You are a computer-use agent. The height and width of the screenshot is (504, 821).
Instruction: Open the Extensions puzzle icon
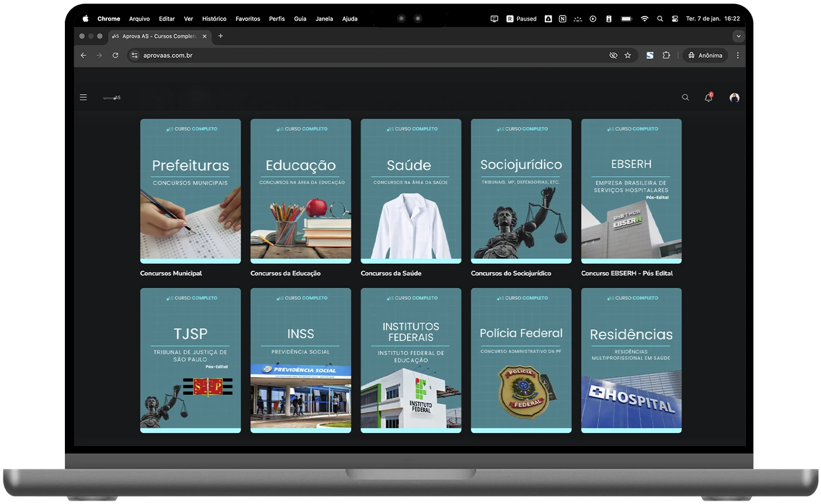(x=666, y=56)
